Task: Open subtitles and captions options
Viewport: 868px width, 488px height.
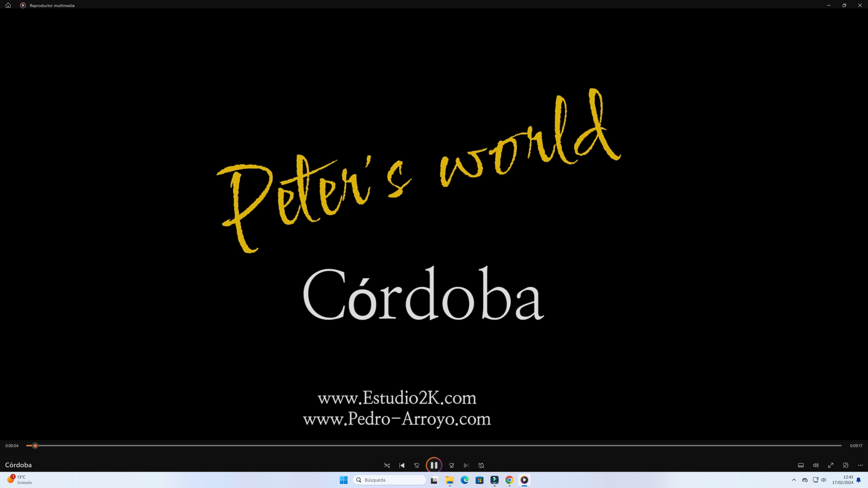Action: coord(801,465)
